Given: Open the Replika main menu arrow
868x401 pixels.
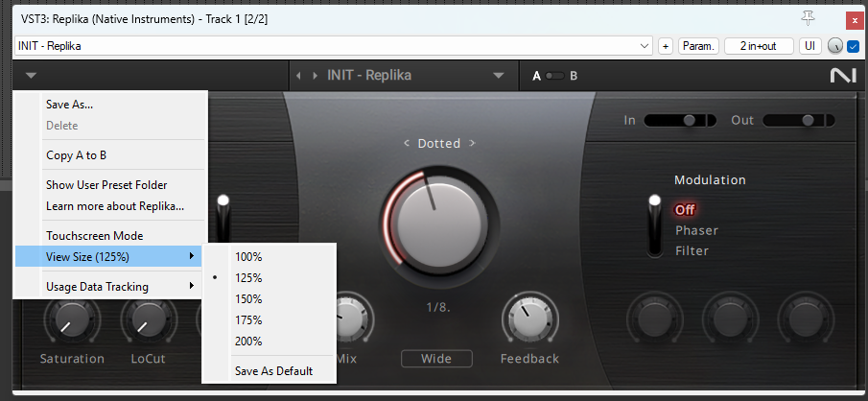Looking at the screenshot, I should point(31,76).
